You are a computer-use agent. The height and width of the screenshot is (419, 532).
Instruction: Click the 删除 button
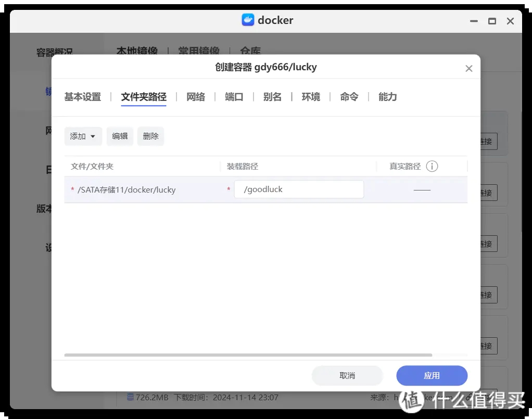pos(150,136)
